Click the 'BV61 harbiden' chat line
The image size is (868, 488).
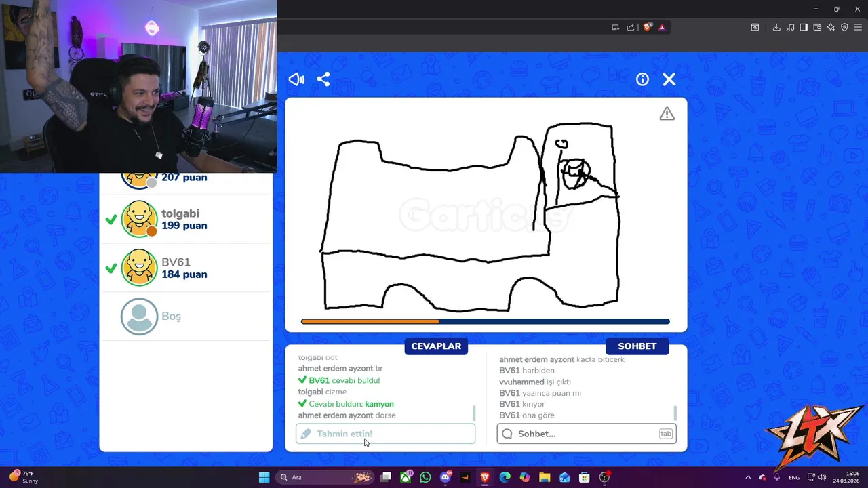click(x=527, y=371)
